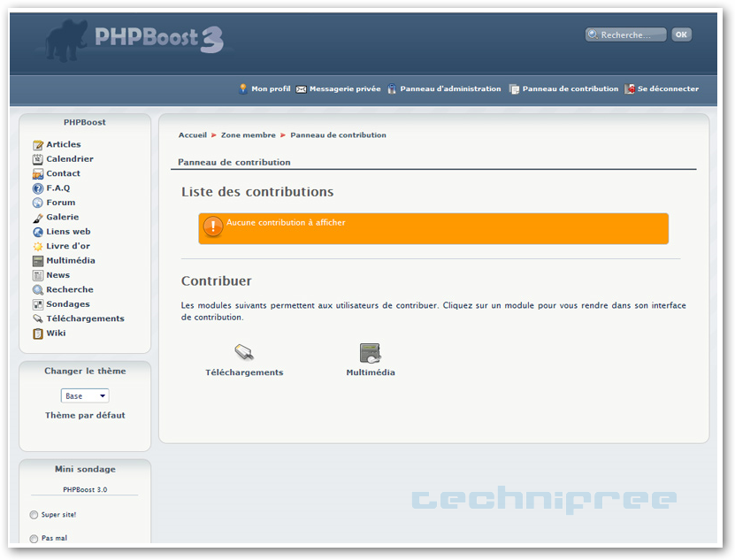The image size is (735, 560).
Task: Click the Multimédia module icon under Contribuer
Action: coord(370,353)
